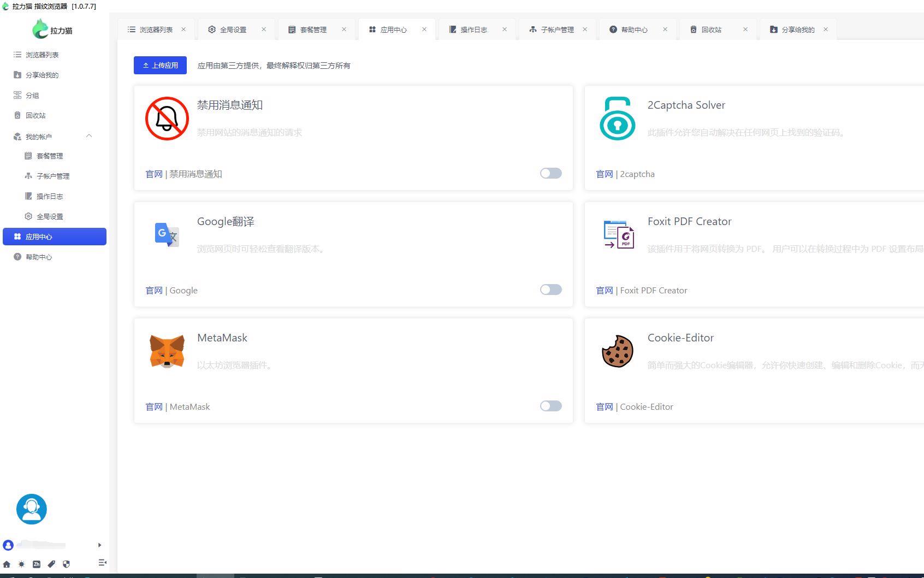Close the 应用中心 tab
The width and height of the screenshot is (924, 578).
424,30
